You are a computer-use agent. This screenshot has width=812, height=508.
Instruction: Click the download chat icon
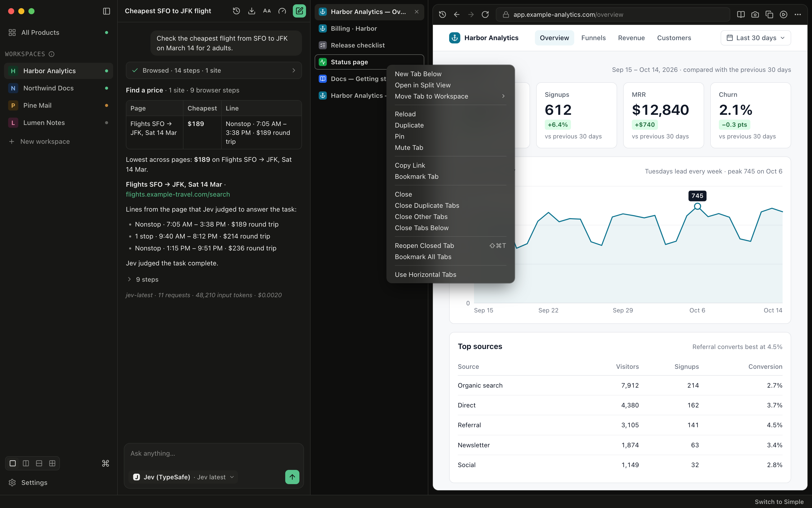[x=252, y=11]
